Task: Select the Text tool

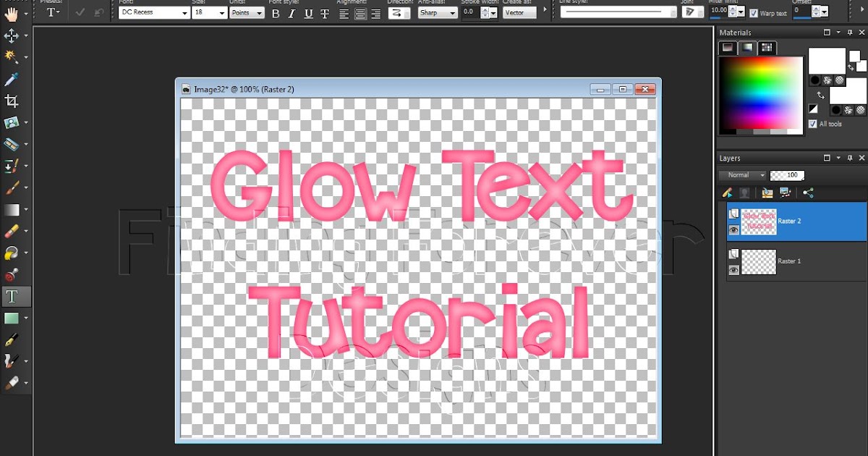Action: (x=10, y=296)
